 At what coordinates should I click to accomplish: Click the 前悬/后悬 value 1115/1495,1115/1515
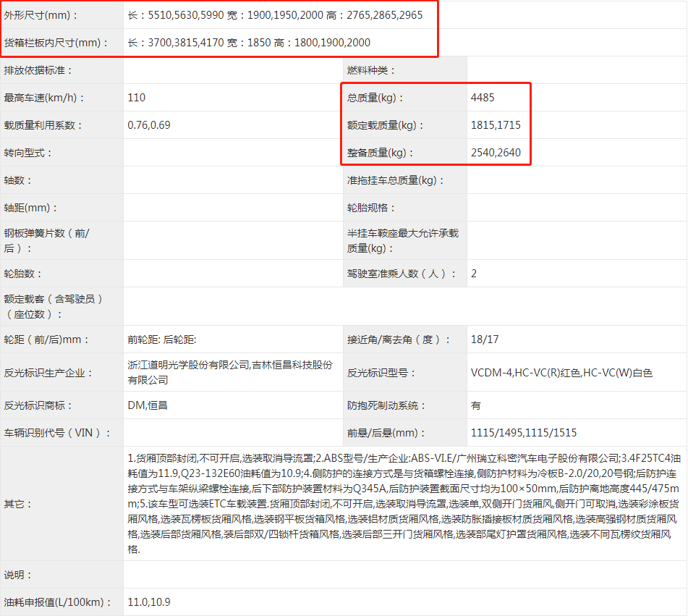524,433
